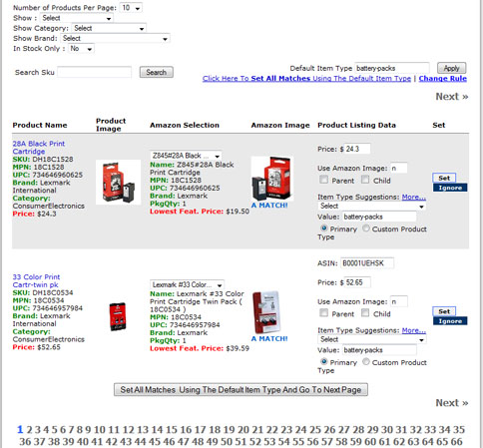This screenshot has width=483, height=448.
Task: Open the Change Rule link
Action: tap(443, 79)
